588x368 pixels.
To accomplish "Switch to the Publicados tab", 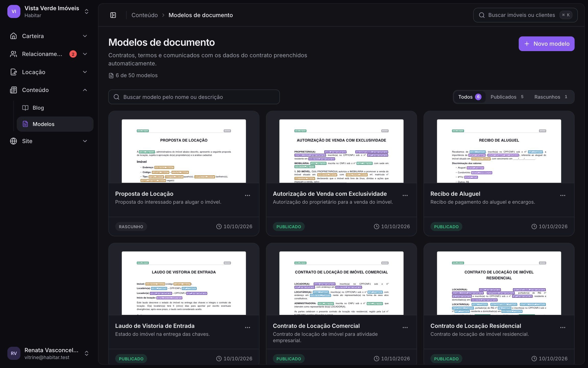I will [x=507, y=97].
